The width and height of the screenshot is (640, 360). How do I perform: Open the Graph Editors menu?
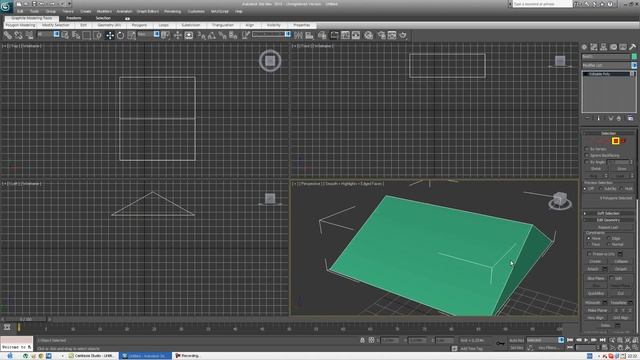point(147,11)
